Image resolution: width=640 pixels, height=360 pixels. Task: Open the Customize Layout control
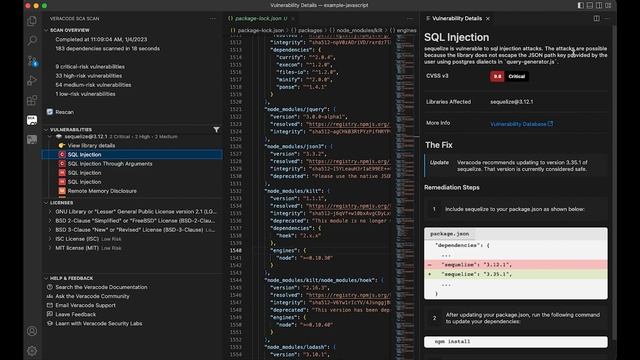click(x=608, y=5)
